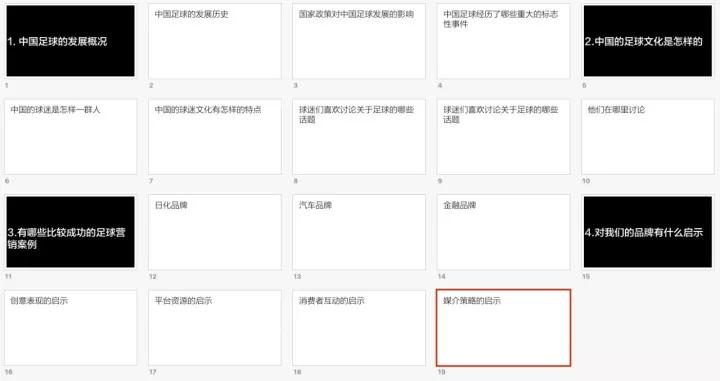The height and width of the screenshot is (381, 720).
Task: Click the 消费者互动的启示 slide thumbnail
Action: [359, 328]
